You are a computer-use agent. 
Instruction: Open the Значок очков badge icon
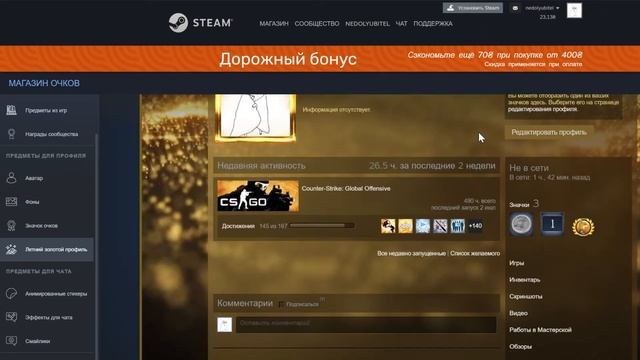tap(11, 225)
